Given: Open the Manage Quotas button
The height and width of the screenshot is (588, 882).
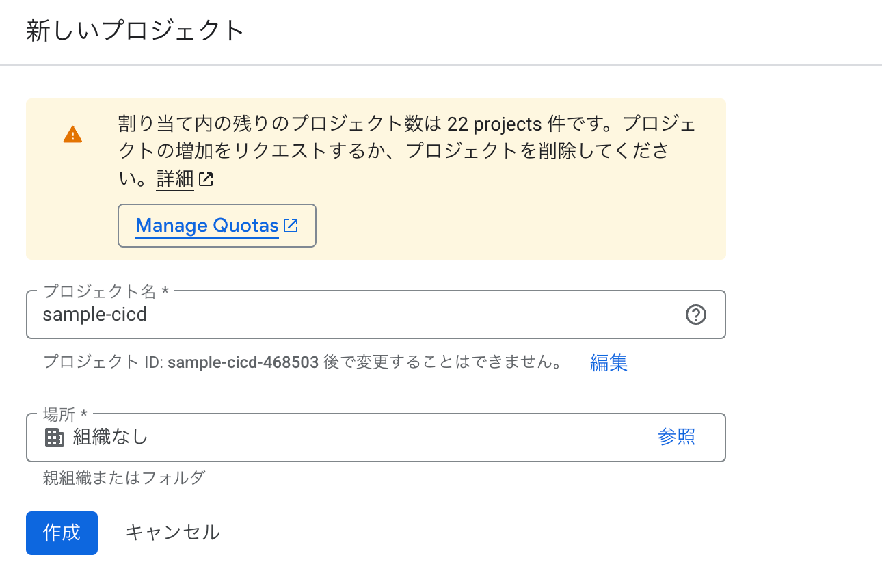Looking at the screenshot, I should click(217, 226).
